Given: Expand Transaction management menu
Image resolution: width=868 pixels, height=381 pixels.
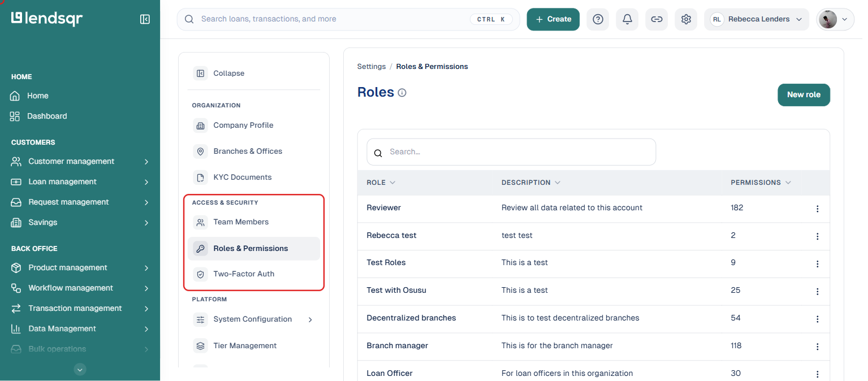Looking at the screenshot, I should coord(146,309).
